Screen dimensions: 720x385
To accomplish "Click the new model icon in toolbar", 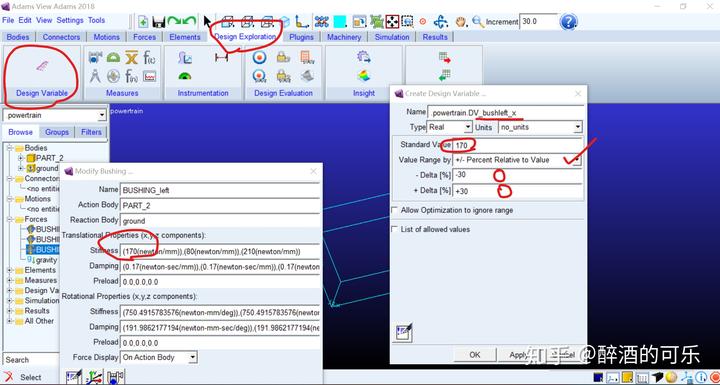I will tap(143, 21).
